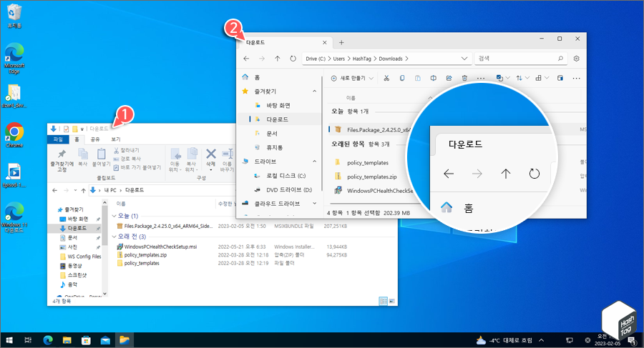Click the New folder icon in Explorer title bar

[75, 129]
